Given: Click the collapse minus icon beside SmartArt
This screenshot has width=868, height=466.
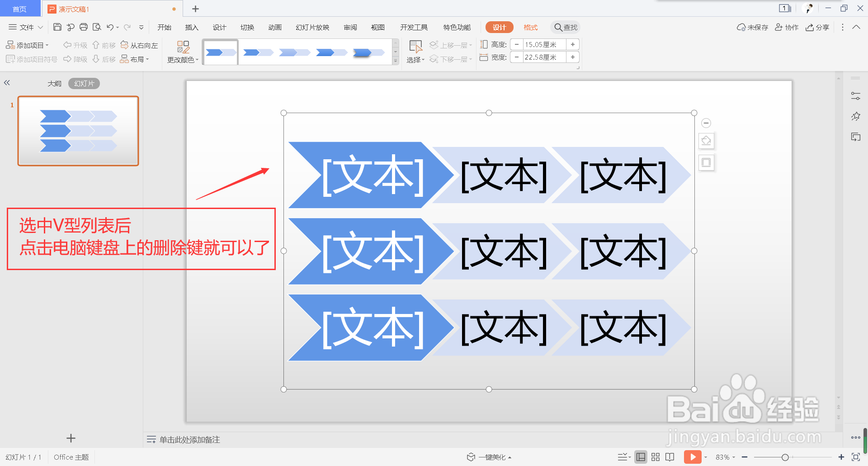Looking at the screenshot, I should 706,123.
